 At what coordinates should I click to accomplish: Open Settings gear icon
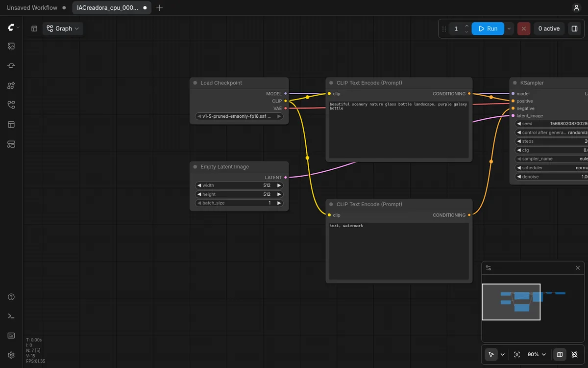[x=11, y=355]
